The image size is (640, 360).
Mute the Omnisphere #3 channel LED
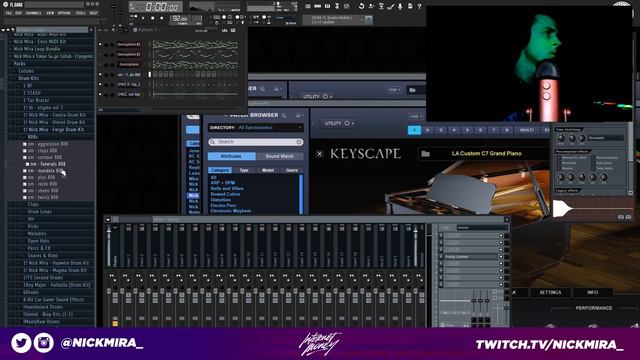tap(100, 44)
